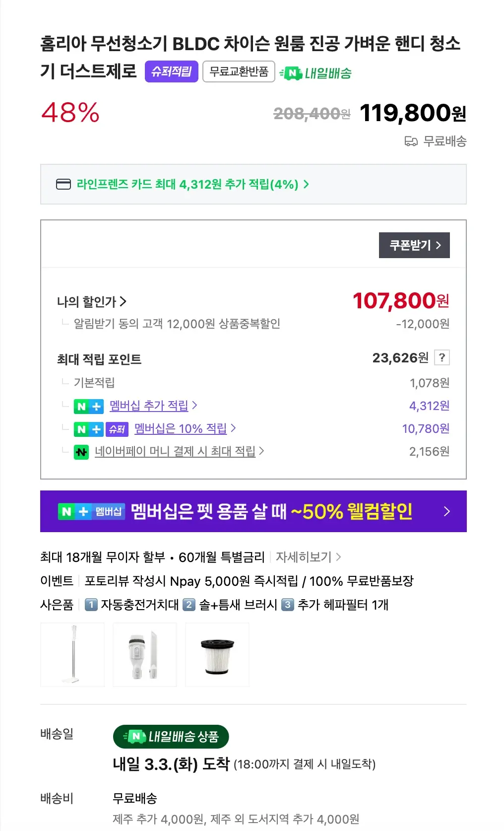Expand 자세히보기 installment details
504x831 pixels.
pos(308,557)
